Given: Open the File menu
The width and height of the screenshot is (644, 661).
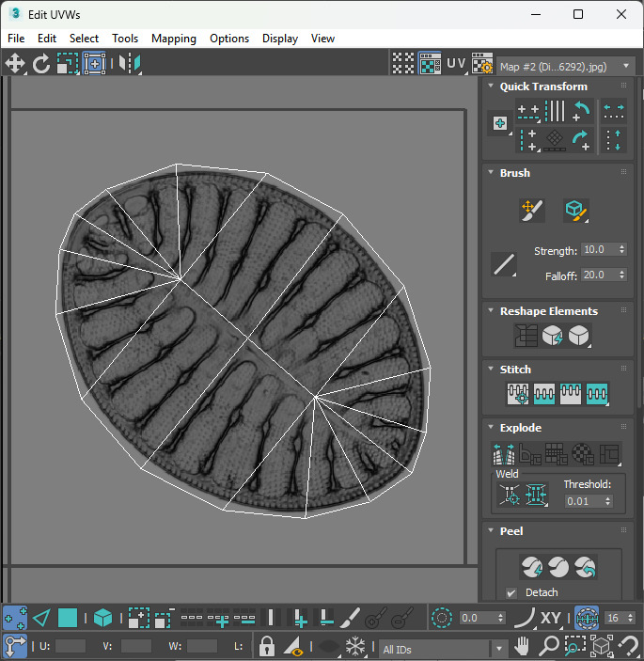Looking at the screenshot, I should pyautogui.click(x=16, y=39).
